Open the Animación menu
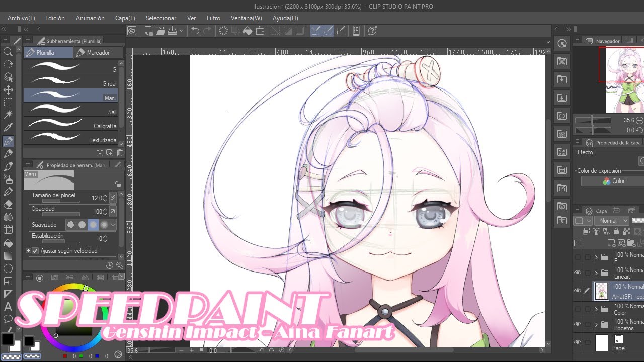The height and width of the screenshot is (362, 644). coord(90,18)
